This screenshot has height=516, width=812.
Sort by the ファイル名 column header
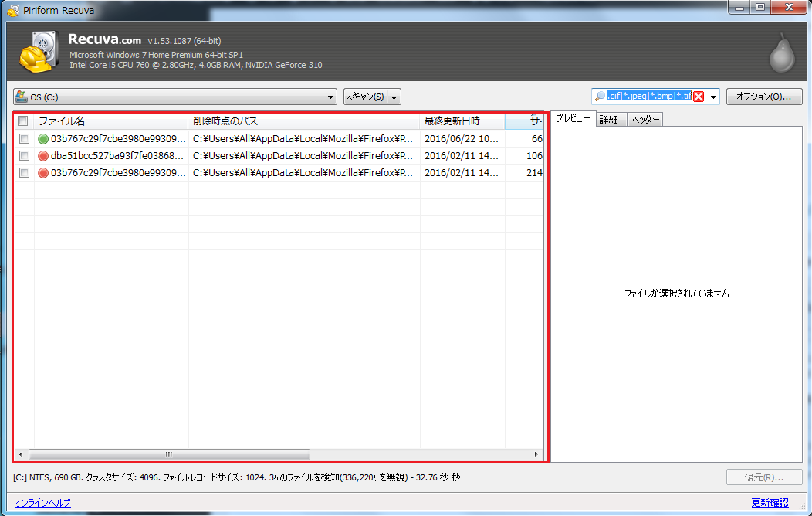(111, 121)
